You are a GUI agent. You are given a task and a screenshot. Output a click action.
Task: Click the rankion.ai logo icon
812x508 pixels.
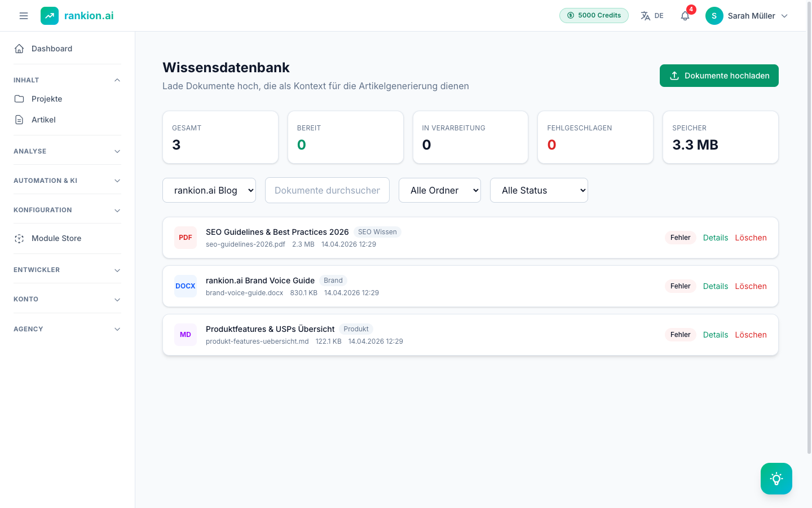(x=50, y=16)
